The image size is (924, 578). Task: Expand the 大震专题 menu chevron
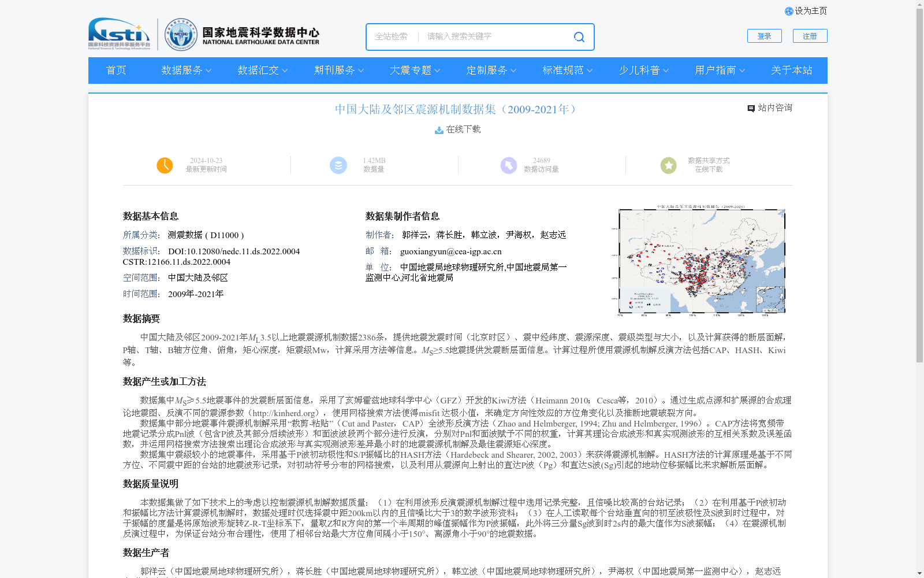click(437, 71)
